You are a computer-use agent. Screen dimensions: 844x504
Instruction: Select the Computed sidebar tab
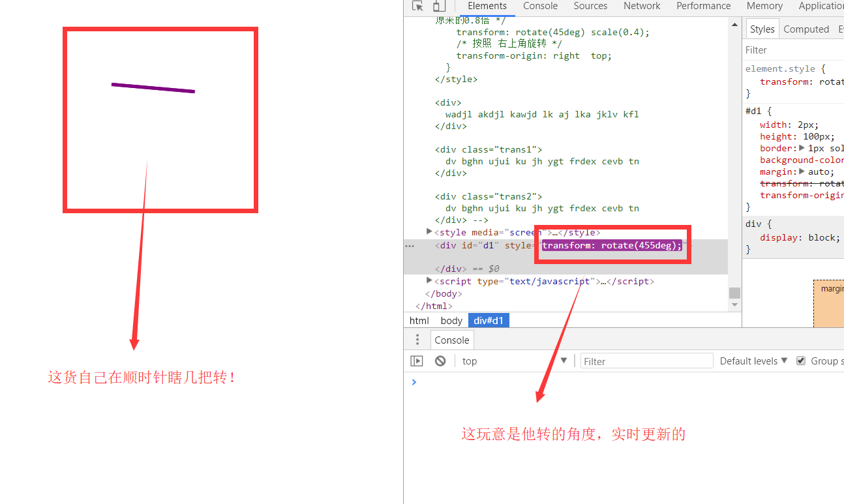pos(806,29)
